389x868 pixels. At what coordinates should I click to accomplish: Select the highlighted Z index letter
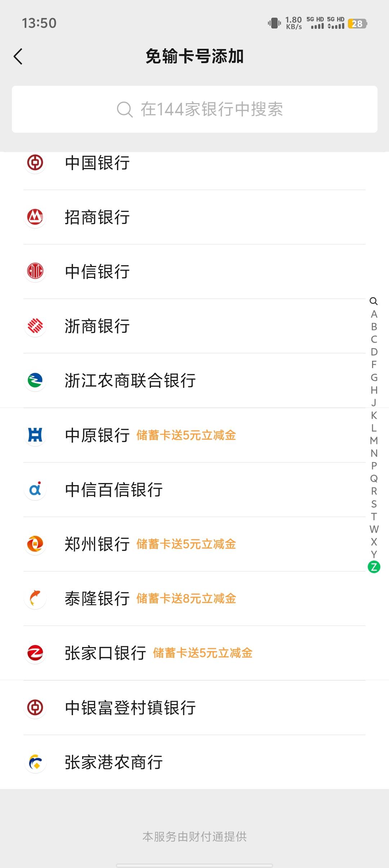tap(374, 567)
